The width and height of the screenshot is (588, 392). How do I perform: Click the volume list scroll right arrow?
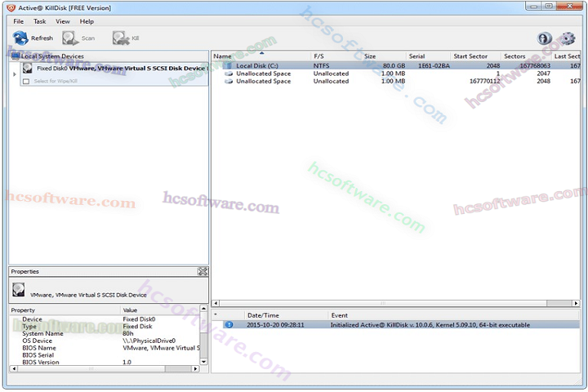click(576, 303)
